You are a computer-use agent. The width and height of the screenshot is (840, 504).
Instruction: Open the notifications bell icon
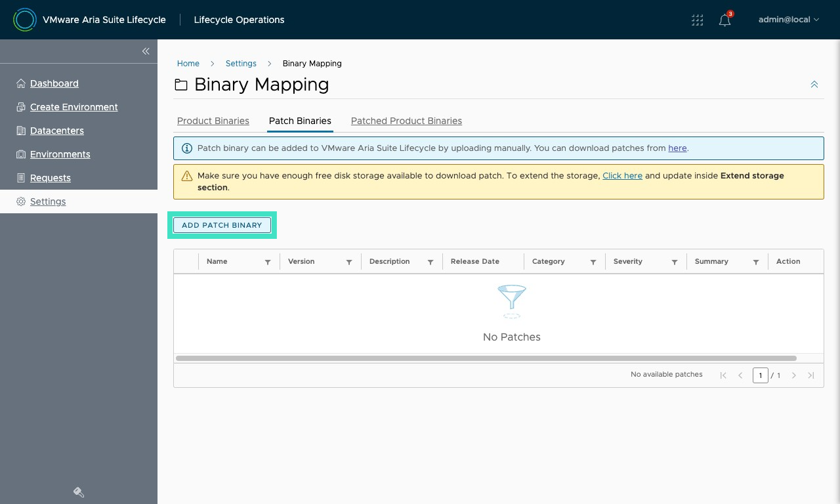[724, 20]
